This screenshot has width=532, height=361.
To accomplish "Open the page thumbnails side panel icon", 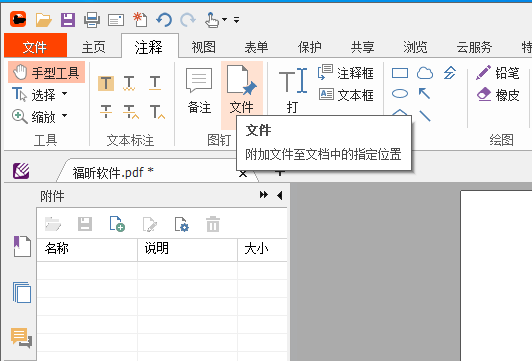I will point(22,292).
